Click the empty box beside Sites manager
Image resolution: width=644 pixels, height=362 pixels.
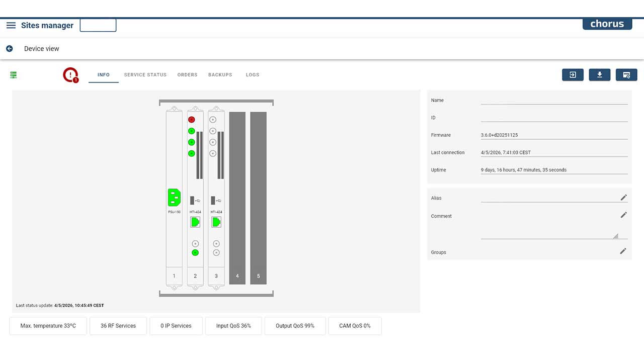point(98,25)
